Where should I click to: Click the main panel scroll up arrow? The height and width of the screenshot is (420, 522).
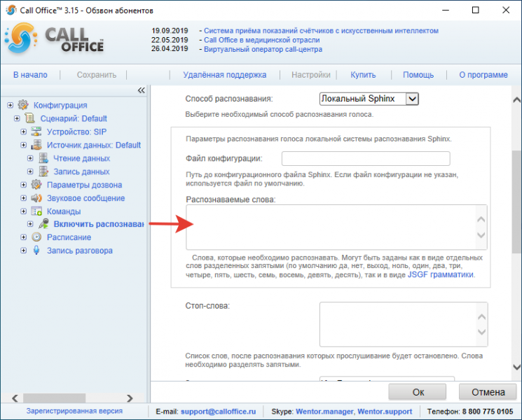[x=516, y=99]
